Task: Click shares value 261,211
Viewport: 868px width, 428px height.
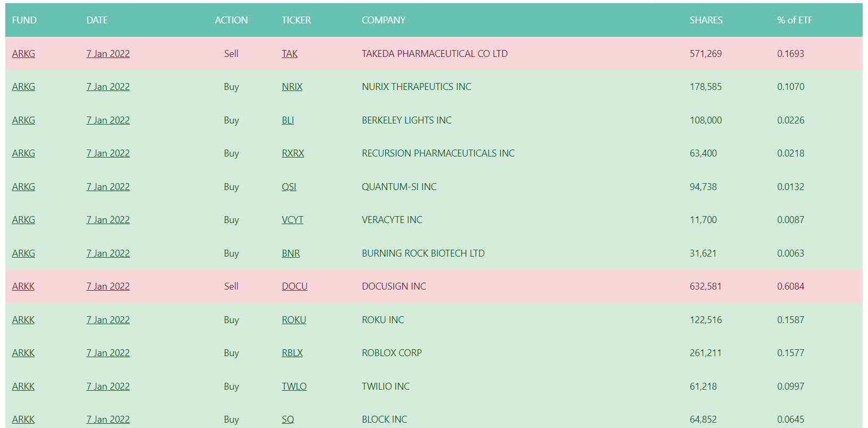Action: 706,353
